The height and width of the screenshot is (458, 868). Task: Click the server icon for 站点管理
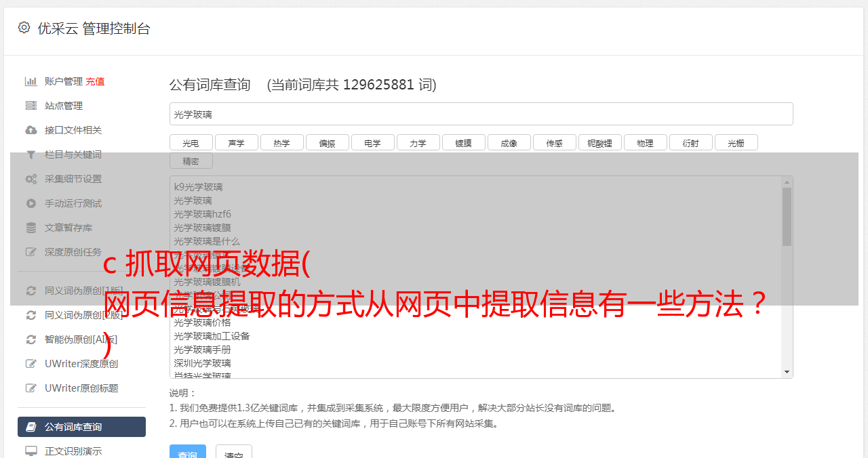click(31, 106)
